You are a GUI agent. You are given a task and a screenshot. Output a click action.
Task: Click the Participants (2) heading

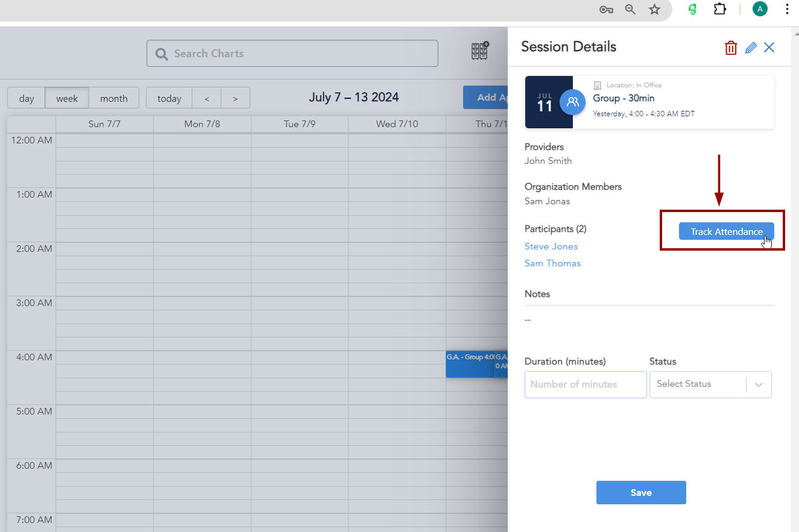555,229
